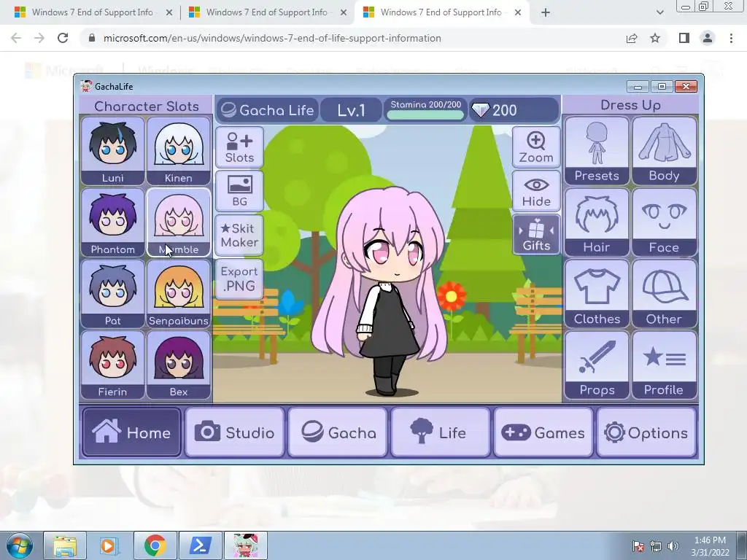Switch to Chrome on the taskbar
Viewport: 747px width, 560px height.
coord(155,545)
